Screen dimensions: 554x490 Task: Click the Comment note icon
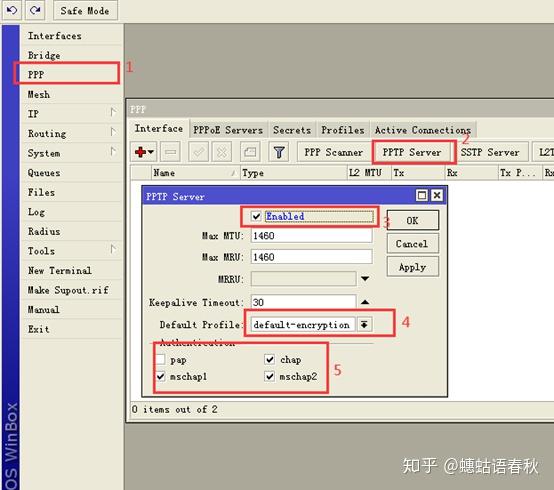coord(250,152)
